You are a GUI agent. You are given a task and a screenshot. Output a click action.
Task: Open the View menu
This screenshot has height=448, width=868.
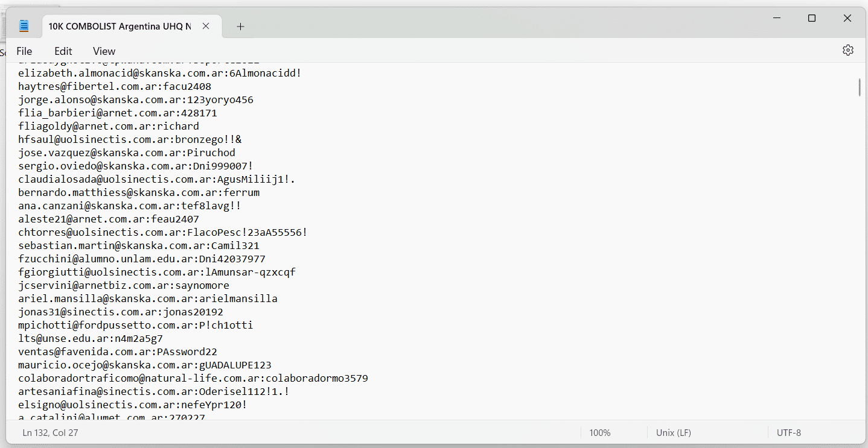coord(104,51)
